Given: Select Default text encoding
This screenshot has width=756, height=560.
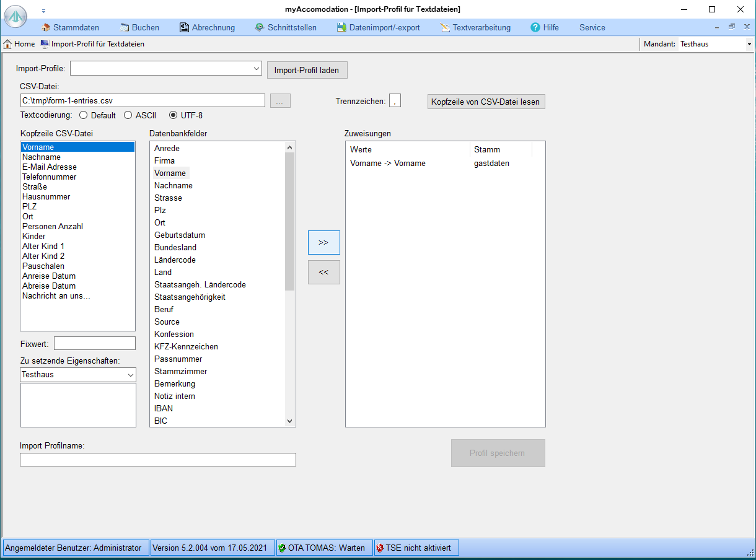Looking at the screenshot, I should (83, 115).
